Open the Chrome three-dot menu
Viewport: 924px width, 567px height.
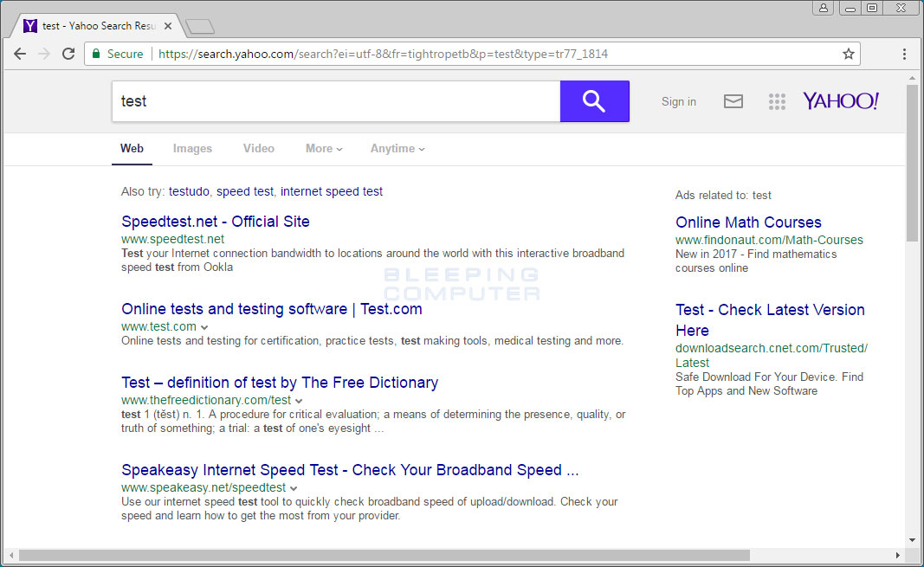[x=904, y=54]
